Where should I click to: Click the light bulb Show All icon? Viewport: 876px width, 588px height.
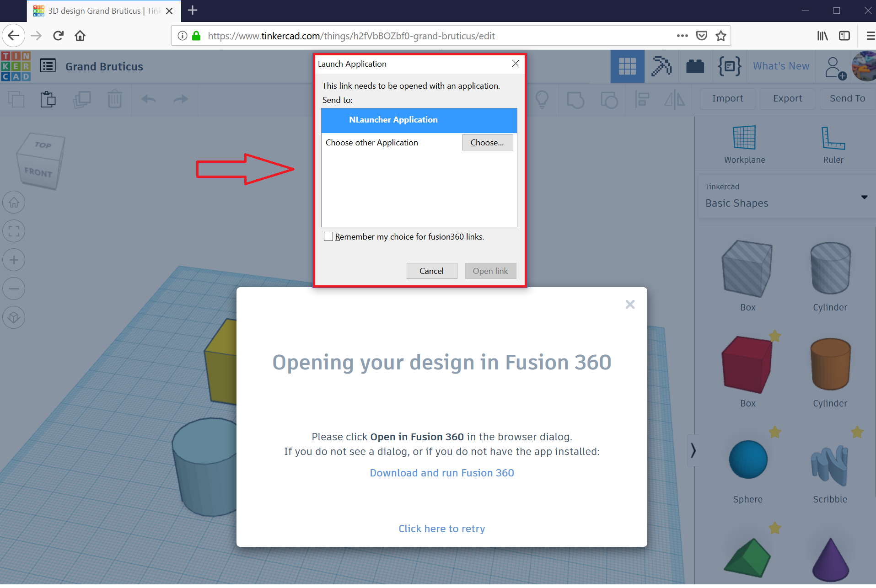(x=542, y=99)
